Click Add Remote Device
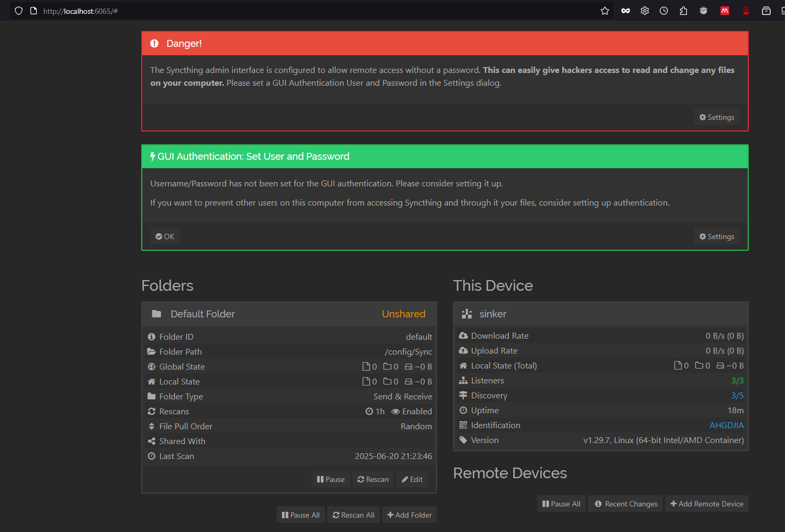 707,504
